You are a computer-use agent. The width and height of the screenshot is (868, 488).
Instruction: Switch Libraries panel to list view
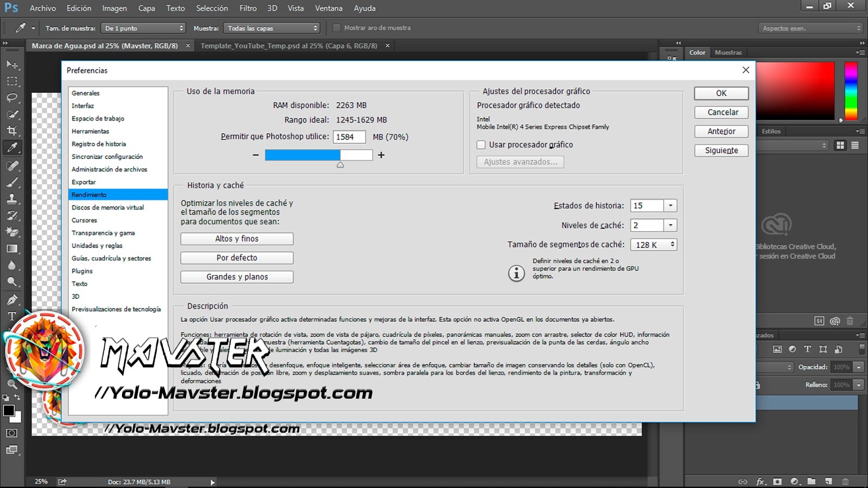(855, 145)
